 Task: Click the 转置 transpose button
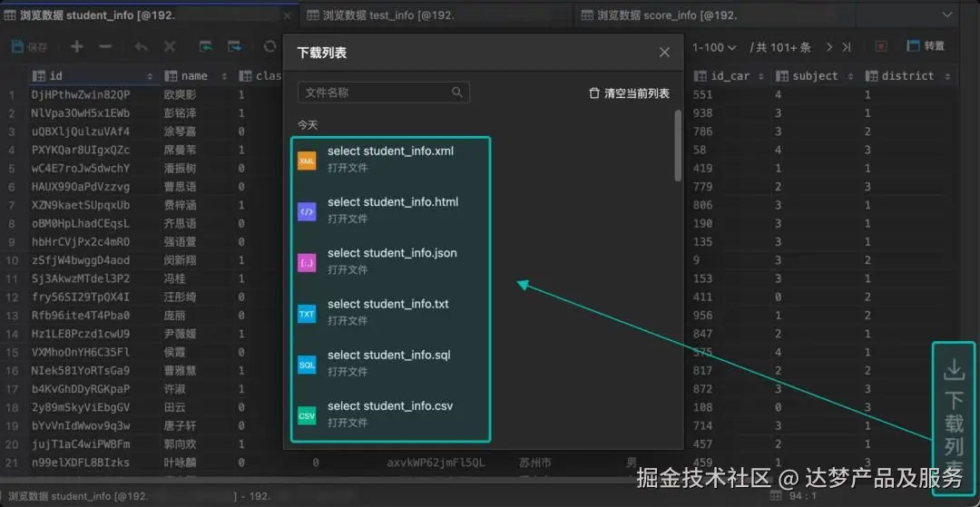click(x=926, y=46)
